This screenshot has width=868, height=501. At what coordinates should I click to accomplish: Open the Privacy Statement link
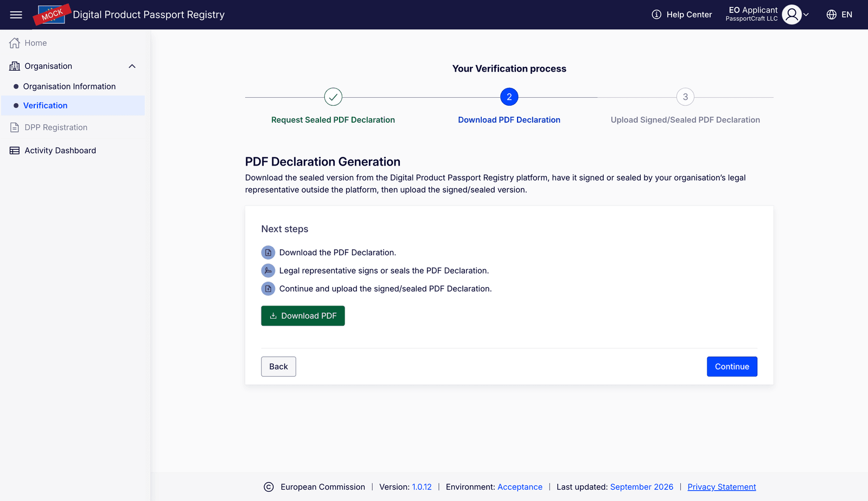coord(722,487)
